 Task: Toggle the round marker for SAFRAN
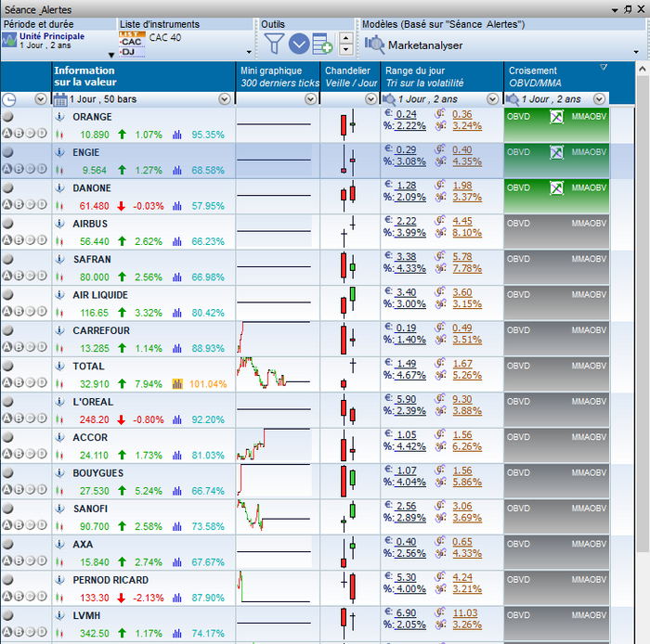click(x=7, y=259)
